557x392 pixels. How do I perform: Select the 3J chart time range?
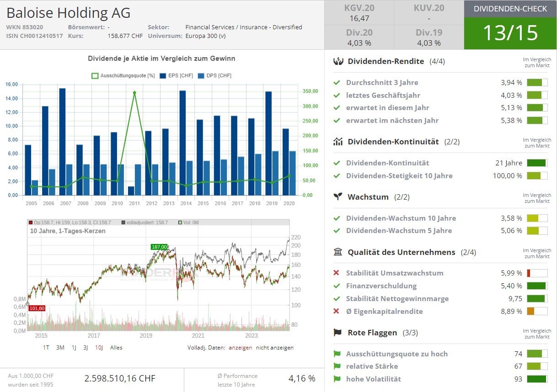click(x=86, y=348)
